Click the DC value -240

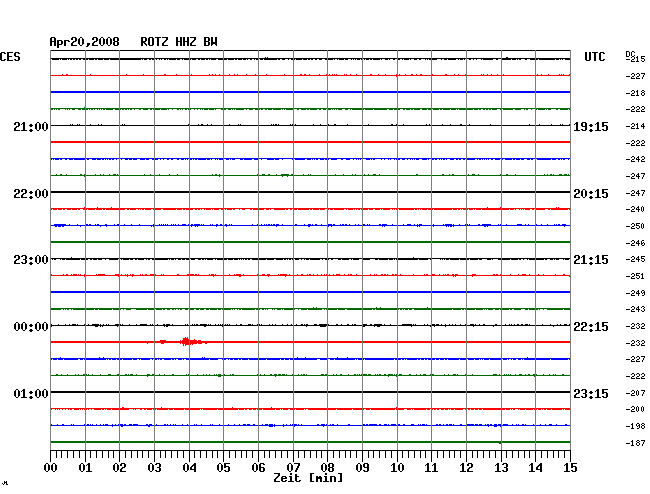(x=635, y=209)
